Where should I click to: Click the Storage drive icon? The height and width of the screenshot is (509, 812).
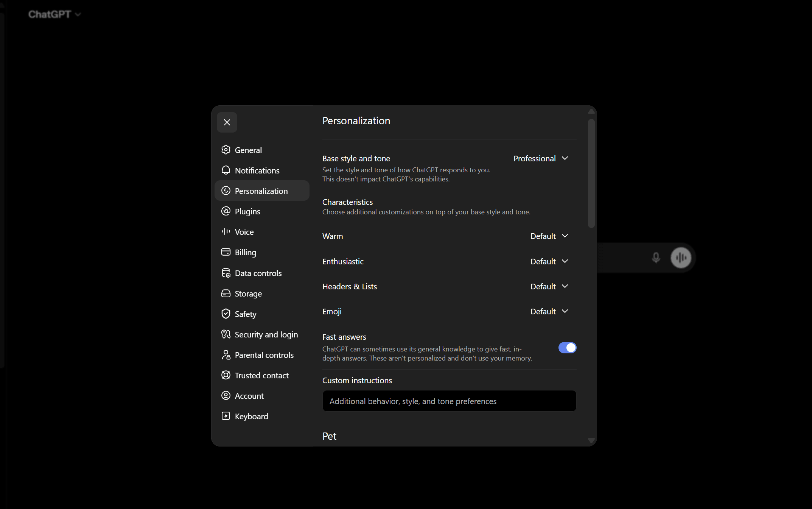(x=226, y=294)
